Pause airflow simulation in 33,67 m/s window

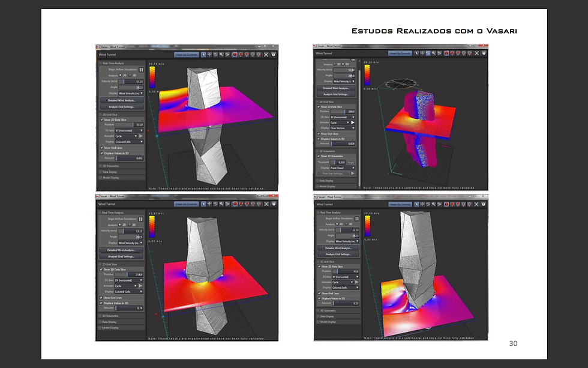pyautogui.click(x=140, y=219)
